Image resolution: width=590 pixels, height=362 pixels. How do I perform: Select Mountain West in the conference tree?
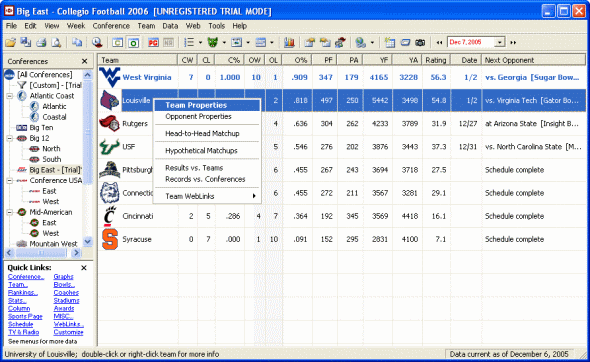tap(53, 243)
